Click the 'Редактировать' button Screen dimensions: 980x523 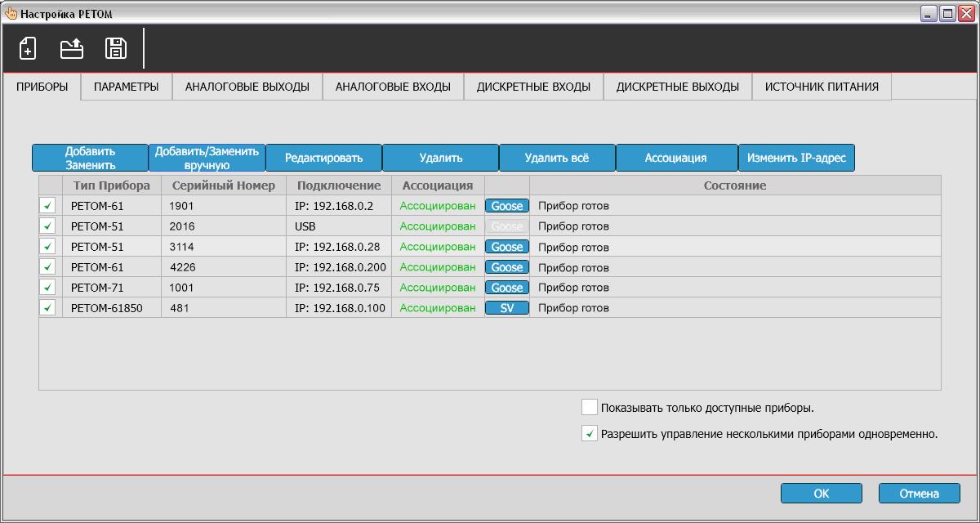[x=323, y=158]
